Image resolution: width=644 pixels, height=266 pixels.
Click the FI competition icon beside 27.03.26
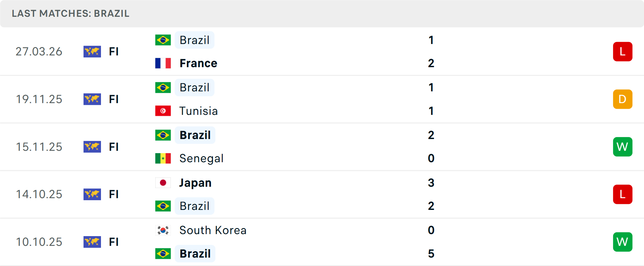coord(92,51)
